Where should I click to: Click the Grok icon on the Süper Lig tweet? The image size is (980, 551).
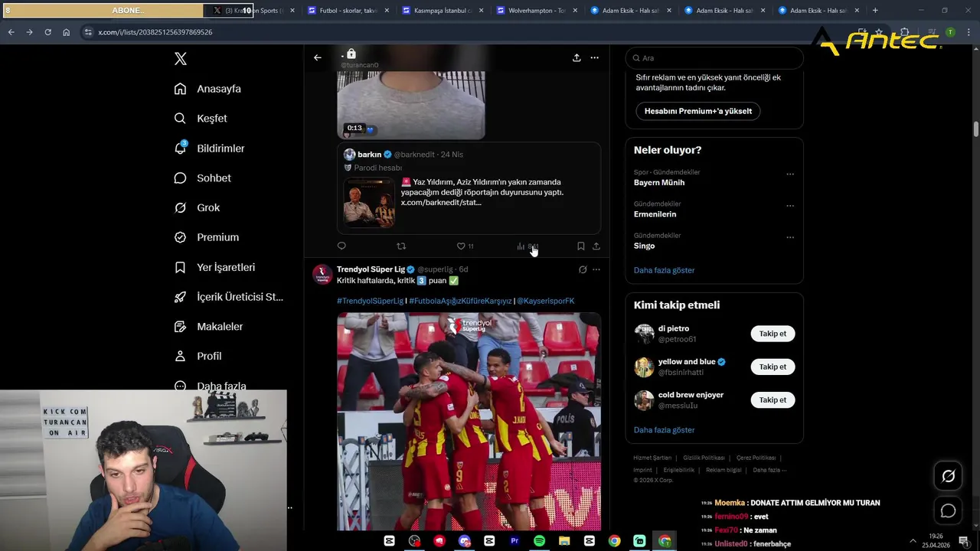click(583, 269)
